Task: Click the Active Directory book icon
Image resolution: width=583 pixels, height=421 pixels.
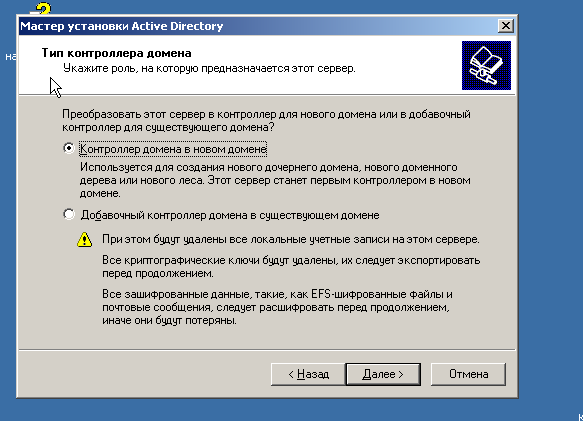Action: click(x=486, y=65)
